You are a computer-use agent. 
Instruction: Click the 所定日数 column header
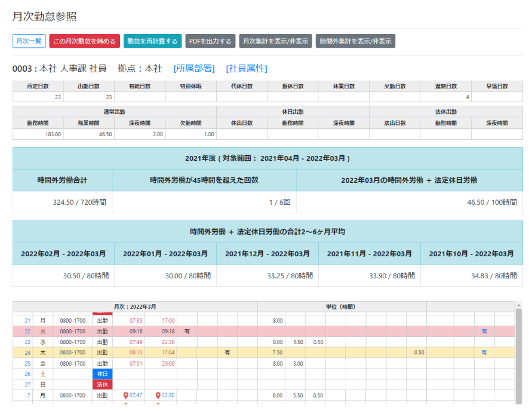pyautogui.click(x=38, y=87)
